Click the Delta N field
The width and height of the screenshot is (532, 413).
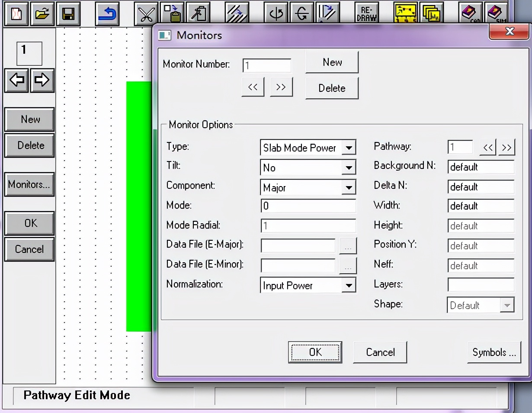click(x=481, y=187)
